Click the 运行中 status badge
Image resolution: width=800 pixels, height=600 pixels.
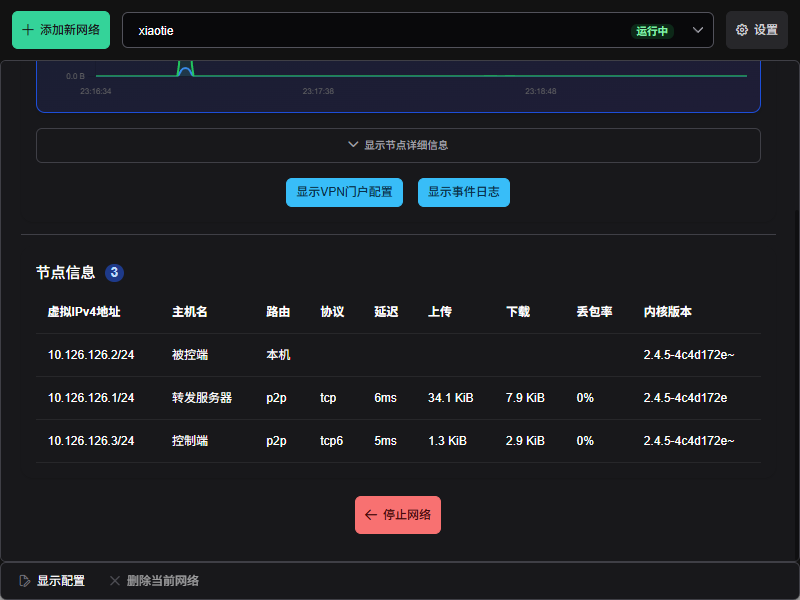click(652, 31)
